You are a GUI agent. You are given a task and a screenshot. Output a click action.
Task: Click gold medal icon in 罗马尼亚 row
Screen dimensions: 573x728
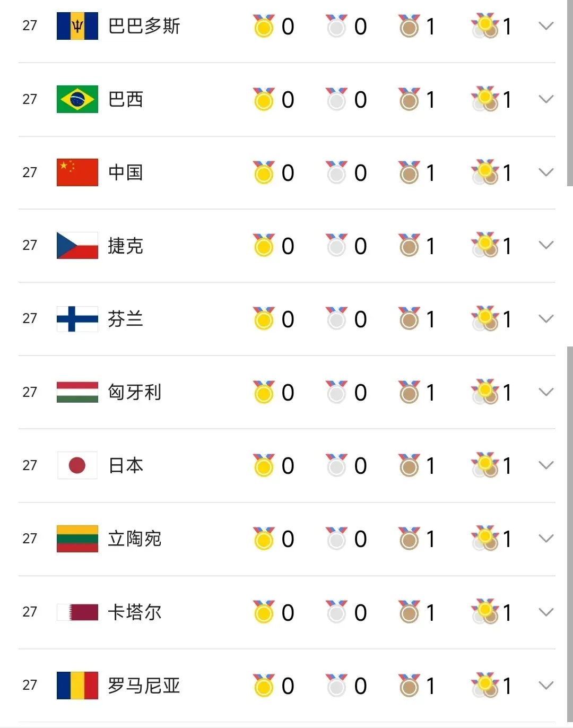tap(264, 685)
